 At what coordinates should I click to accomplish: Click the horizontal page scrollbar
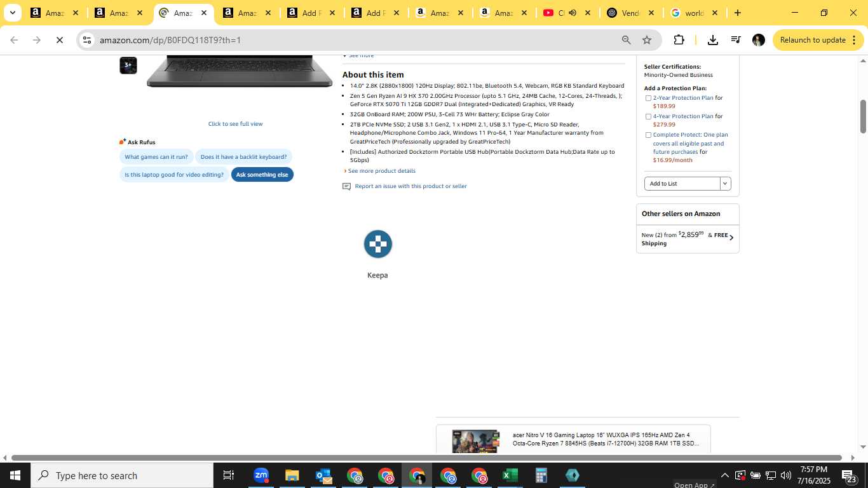426,457
